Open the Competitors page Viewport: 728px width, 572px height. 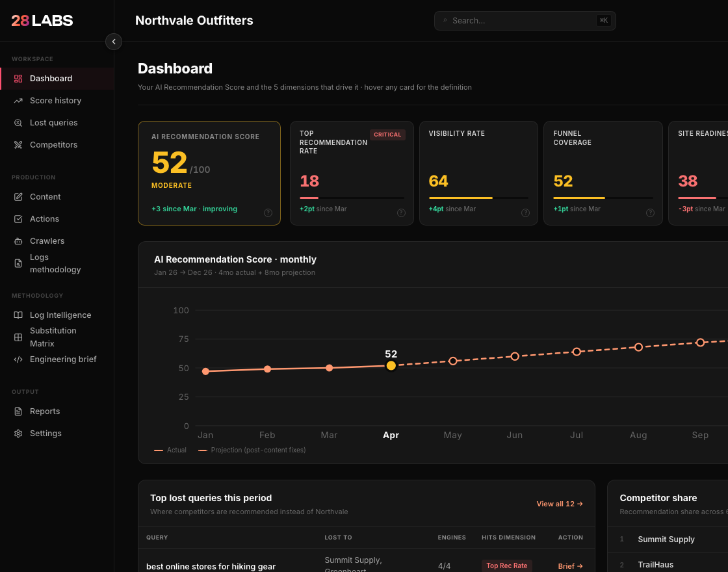[57, 145]
